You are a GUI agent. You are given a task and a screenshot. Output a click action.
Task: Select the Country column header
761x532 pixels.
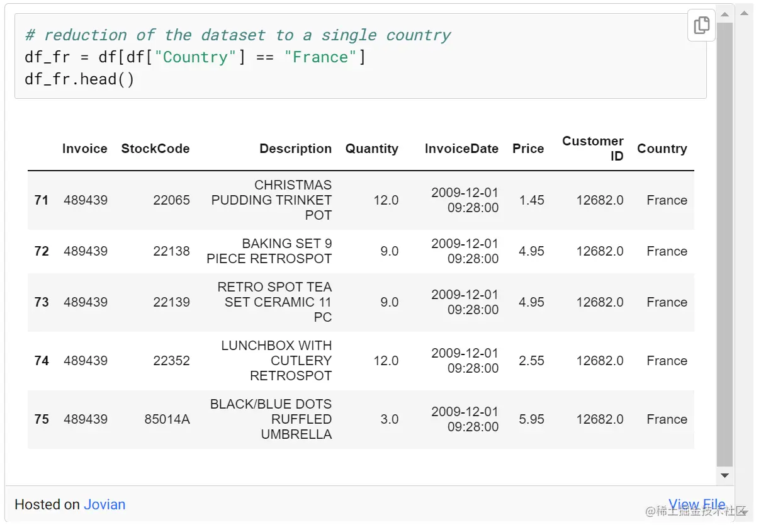click(x=662, y=149)
